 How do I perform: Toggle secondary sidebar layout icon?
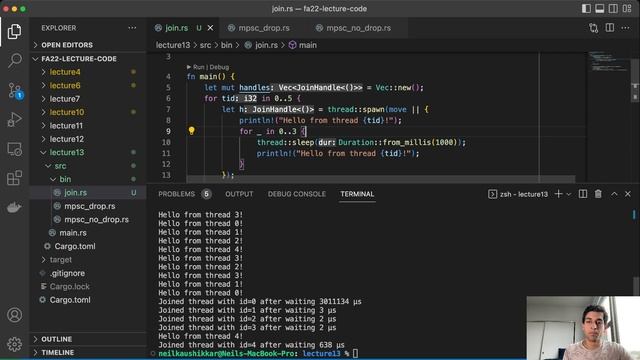[x=613, y=9]
